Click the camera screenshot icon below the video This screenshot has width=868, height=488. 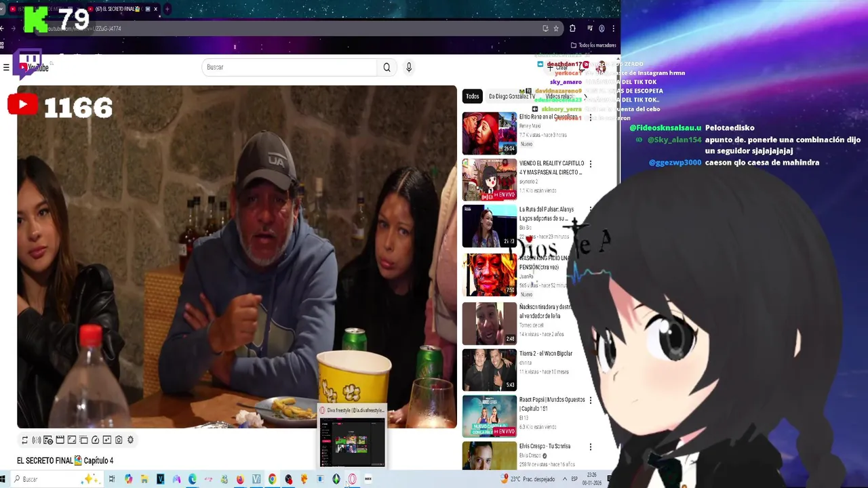coord(119,440)
